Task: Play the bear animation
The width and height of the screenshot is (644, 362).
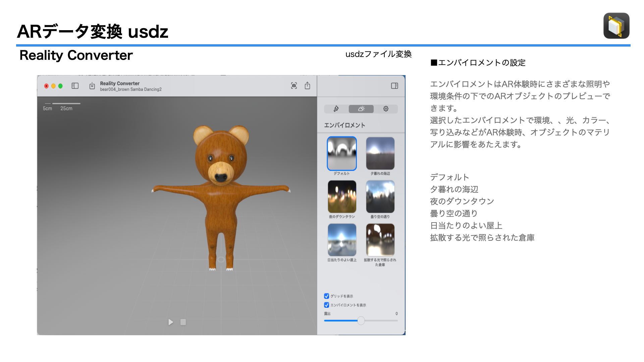Action: click(171, 322)
